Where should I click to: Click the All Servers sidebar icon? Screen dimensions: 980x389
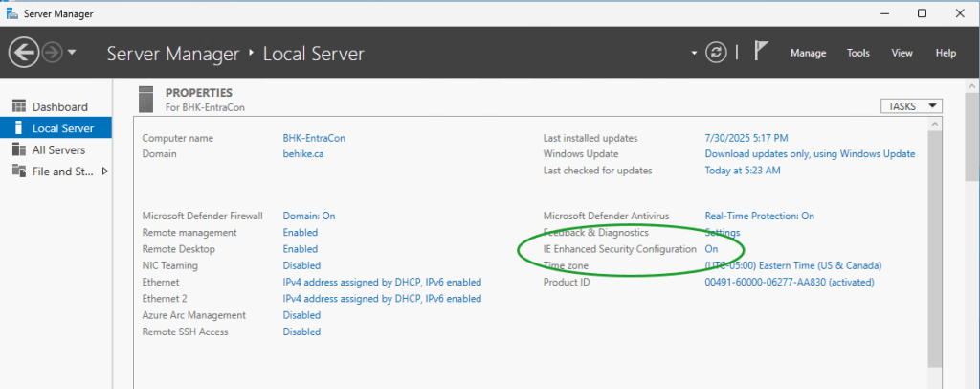pos(18,149)
